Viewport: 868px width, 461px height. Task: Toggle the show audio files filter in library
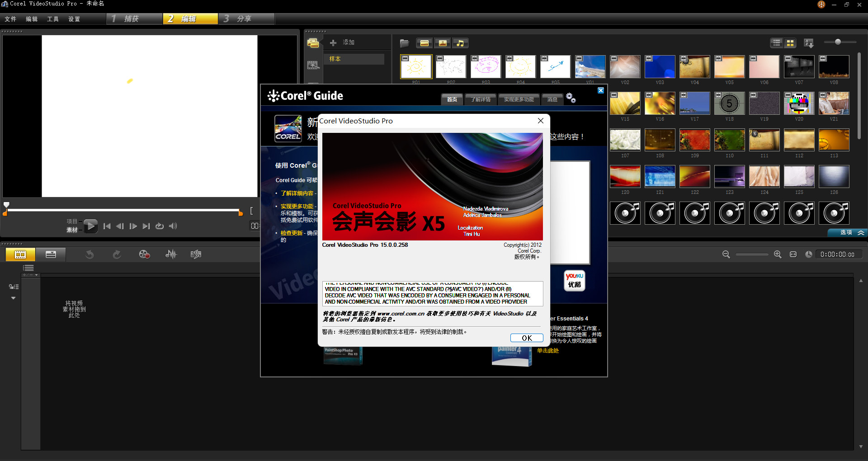[460, 43]
